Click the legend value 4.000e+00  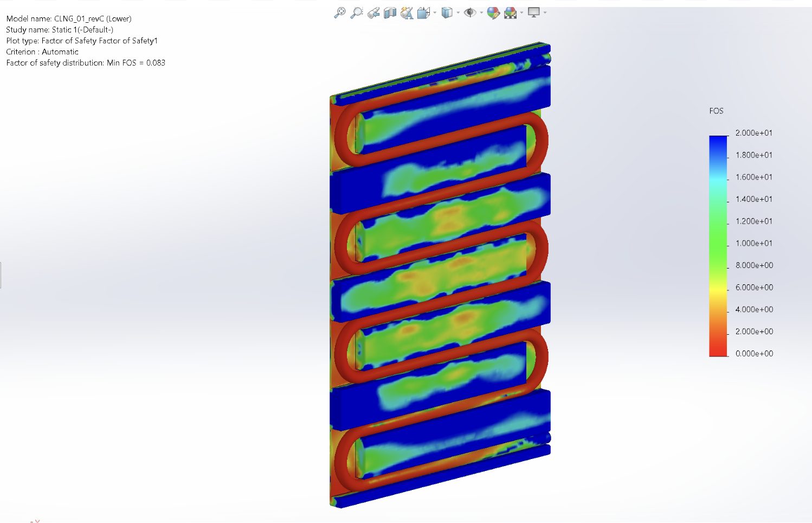pyautogui.click(x=754, y=309)
